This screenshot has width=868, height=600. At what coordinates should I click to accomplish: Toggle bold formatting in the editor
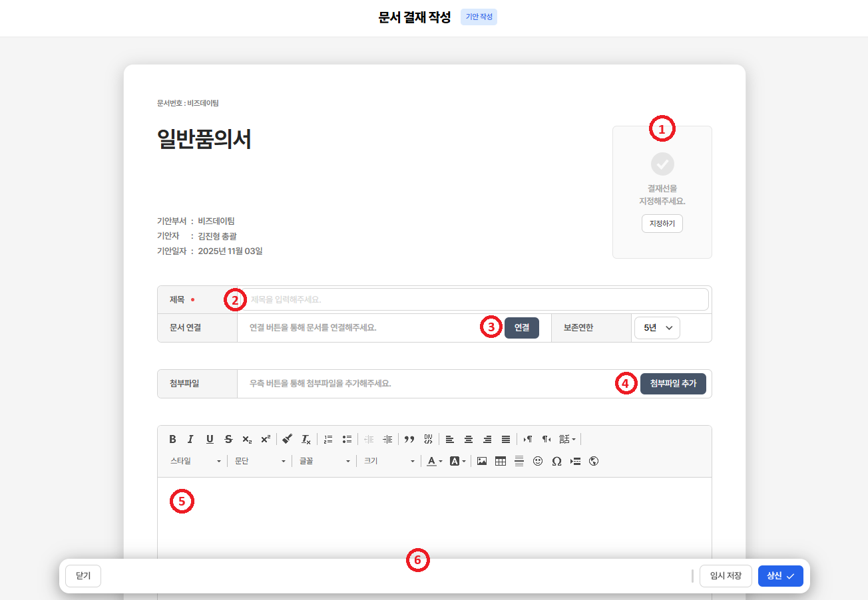172,439
